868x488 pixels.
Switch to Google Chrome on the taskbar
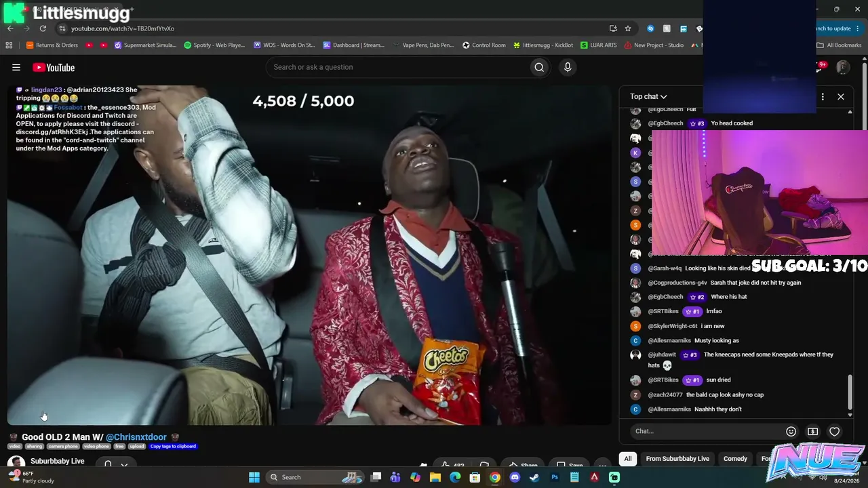(x=495, y=477)
